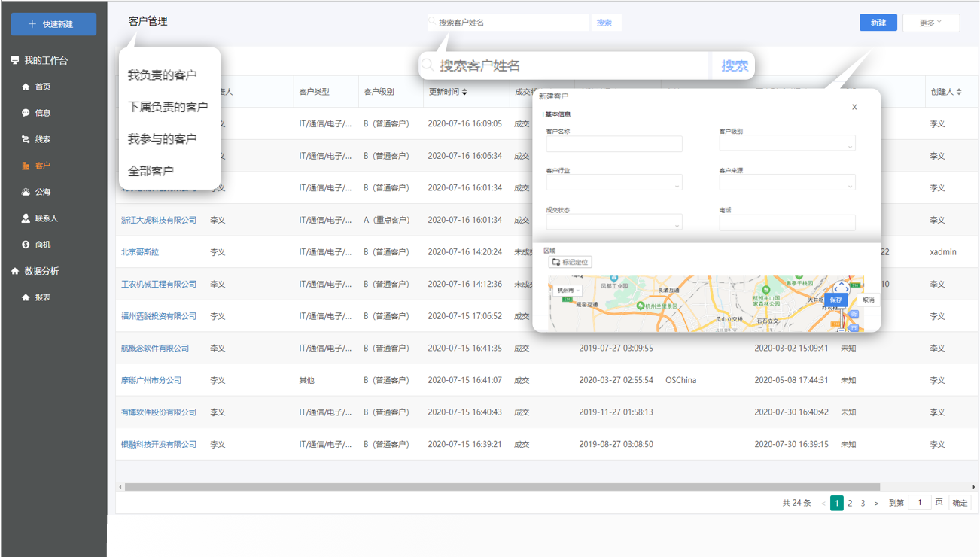
Task: Click the blue 新建 button
Action: [878, 23]
